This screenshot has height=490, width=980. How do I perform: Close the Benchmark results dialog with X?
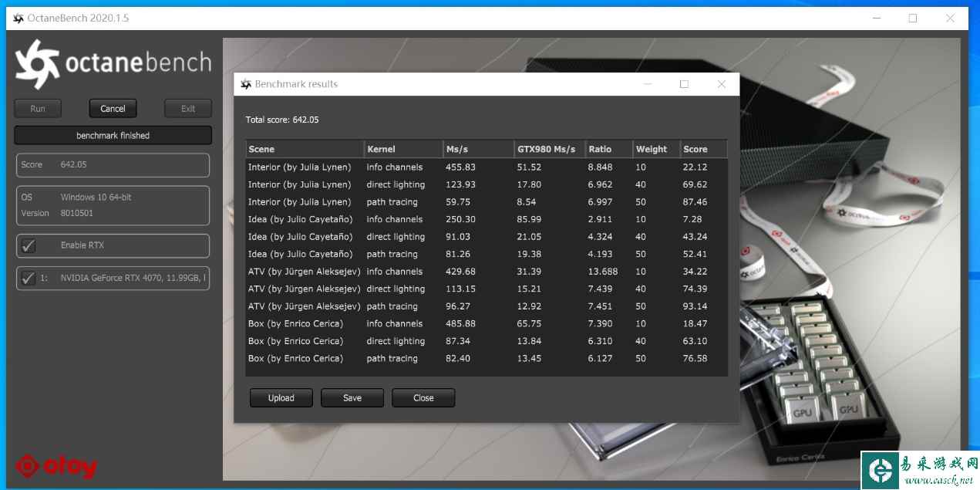coord(721,84)
